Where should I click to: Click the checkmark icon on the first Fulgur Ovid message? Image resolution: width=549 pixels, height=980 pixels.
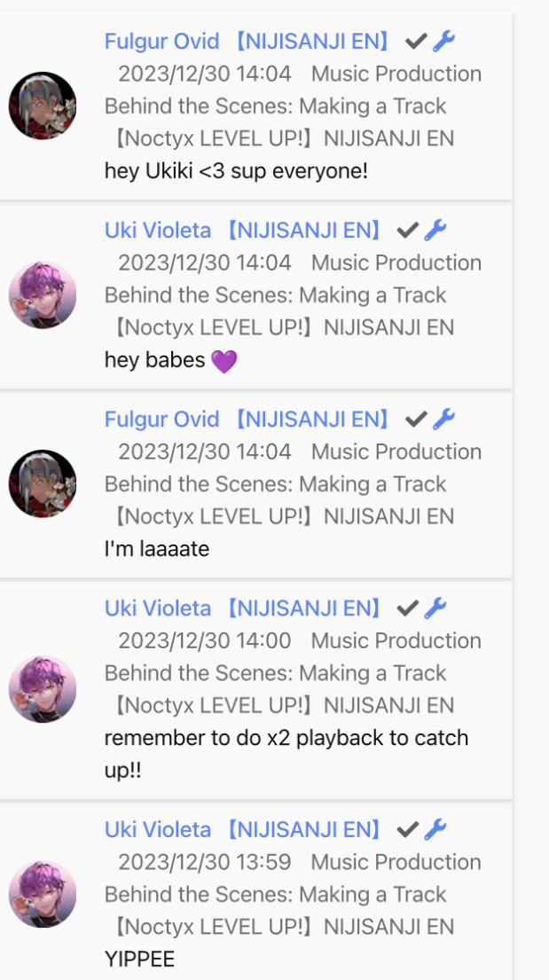[x=417, y=42]
